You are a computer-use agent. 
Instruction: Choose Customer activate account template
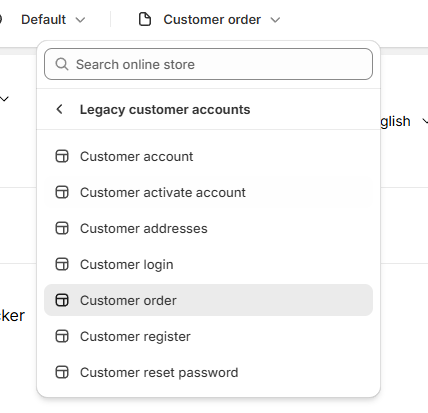click(208, 192)
